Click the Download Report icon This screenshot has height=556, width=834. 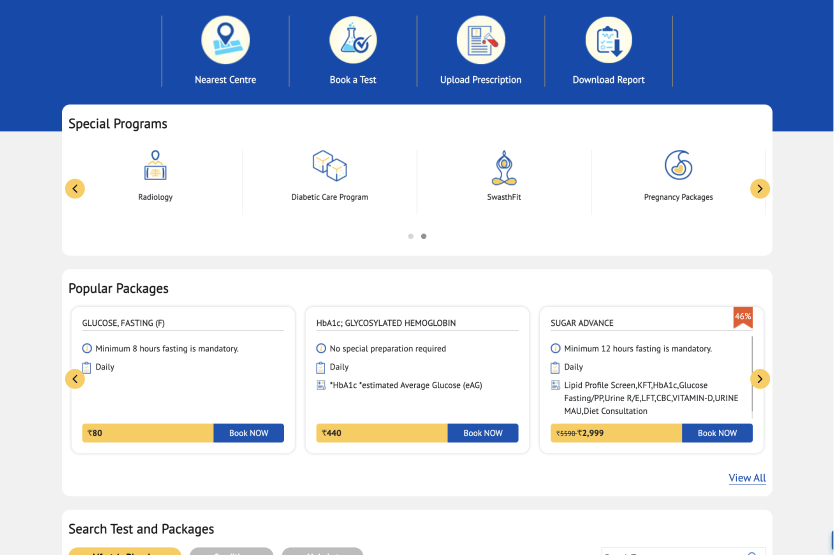pos(609,40)
